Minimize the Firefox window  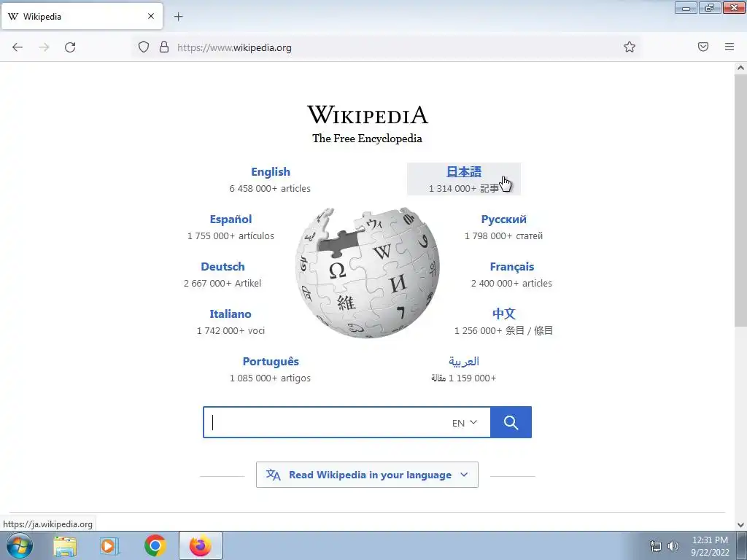(686, 7)
